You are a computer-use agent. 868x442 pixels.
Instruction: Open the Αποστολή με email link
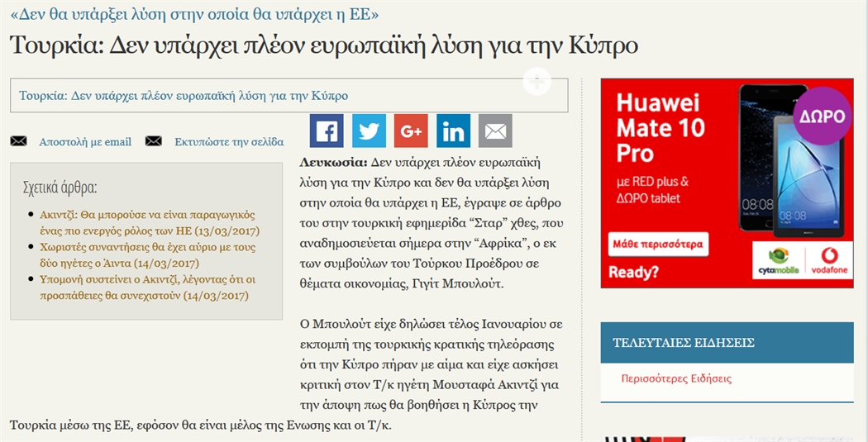click(x=85, y=142)
